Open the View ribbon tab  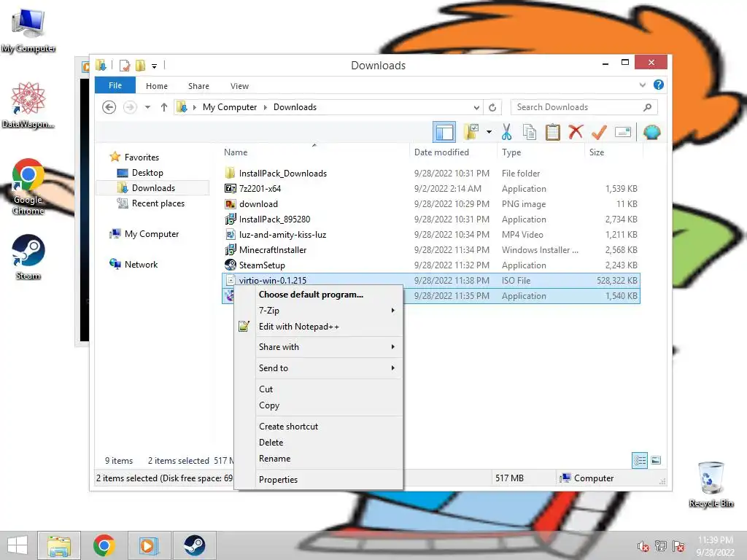239,86
